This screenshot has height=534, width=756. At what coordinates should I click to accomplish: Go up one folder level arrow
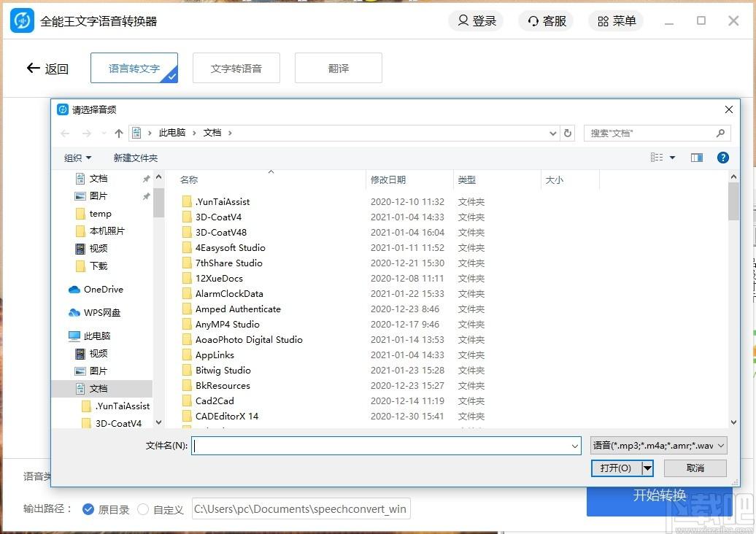[119, 133]
